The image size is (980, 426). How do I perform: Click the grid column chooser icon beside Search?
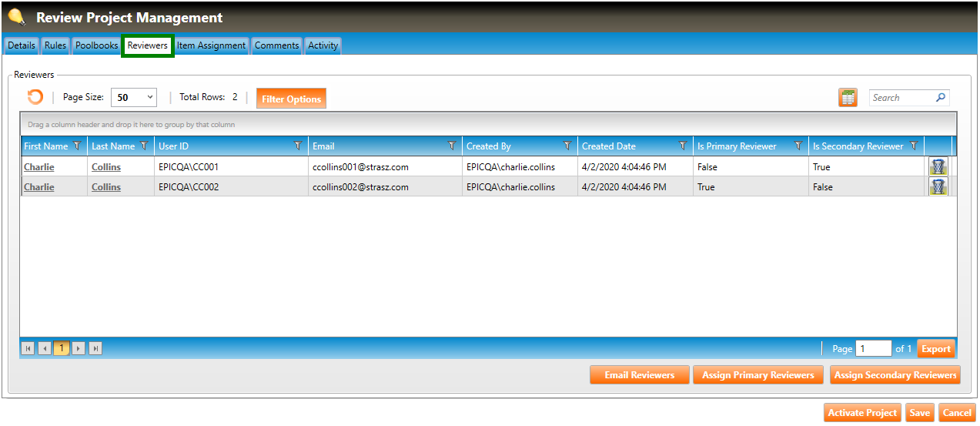point(848,98)
